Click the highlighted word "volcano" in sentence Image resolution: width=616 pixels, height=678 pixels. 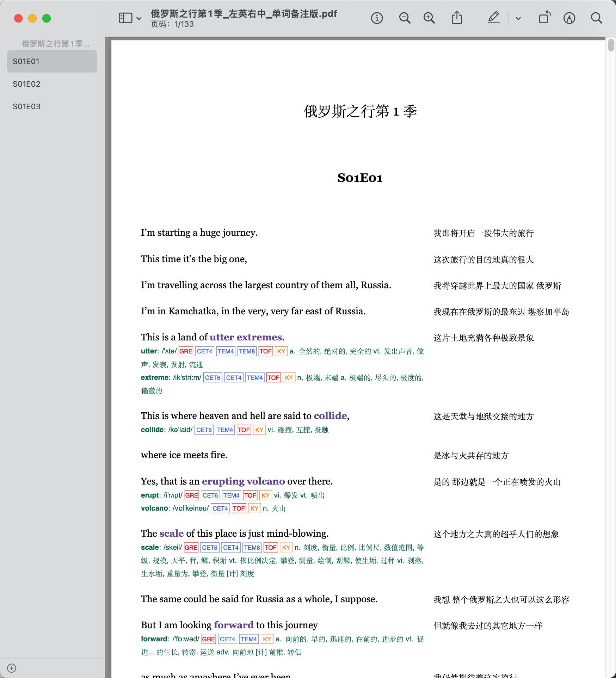click(266, 481)
